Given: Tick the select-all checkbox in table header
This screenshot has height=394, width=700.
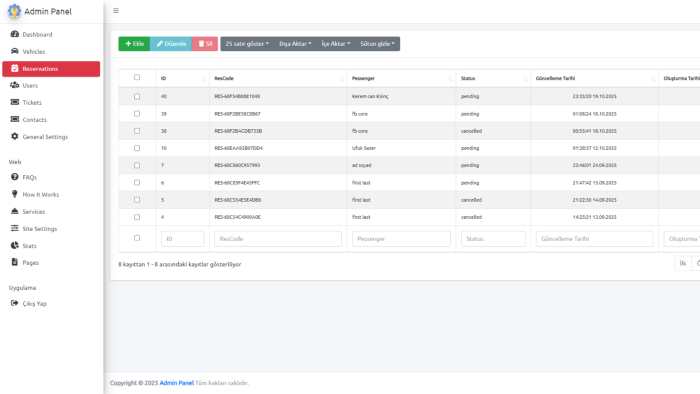Looking at the screenshot, I should 137,77.
